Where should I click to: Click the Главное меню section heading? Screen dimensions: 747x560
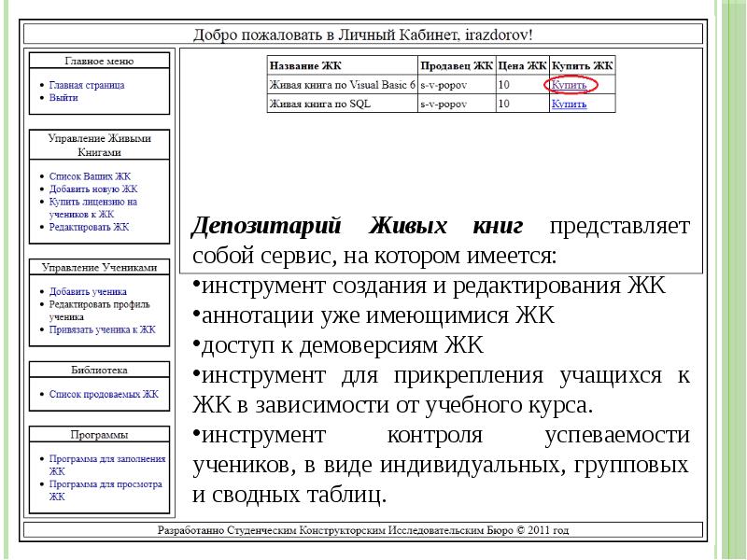100,61
